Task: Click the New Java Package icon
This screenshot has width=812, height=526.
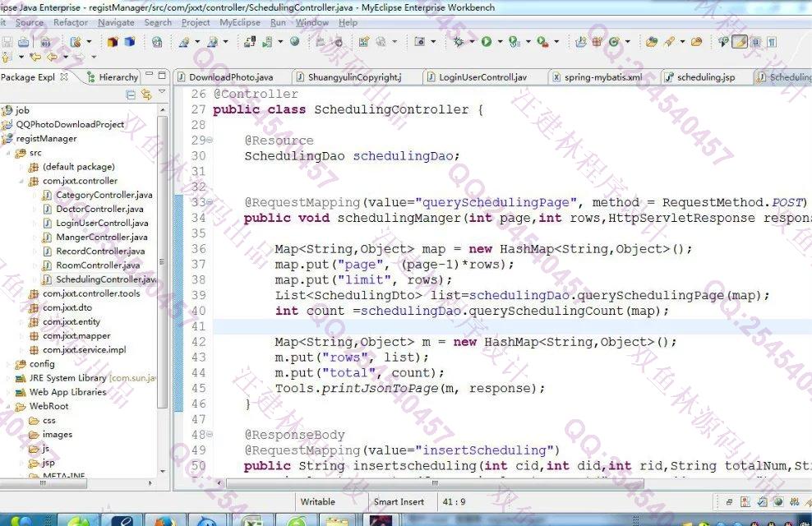Action: point(113,42)
